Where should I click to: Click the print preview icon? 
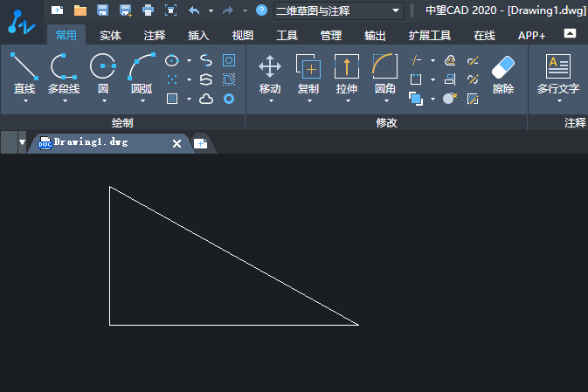coord(171,10)
